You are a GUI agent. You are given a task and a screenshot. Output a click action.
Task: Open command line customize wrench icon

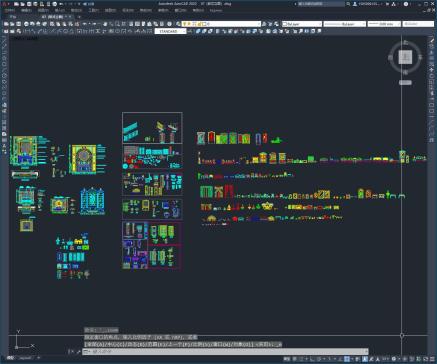coord(78,351)
